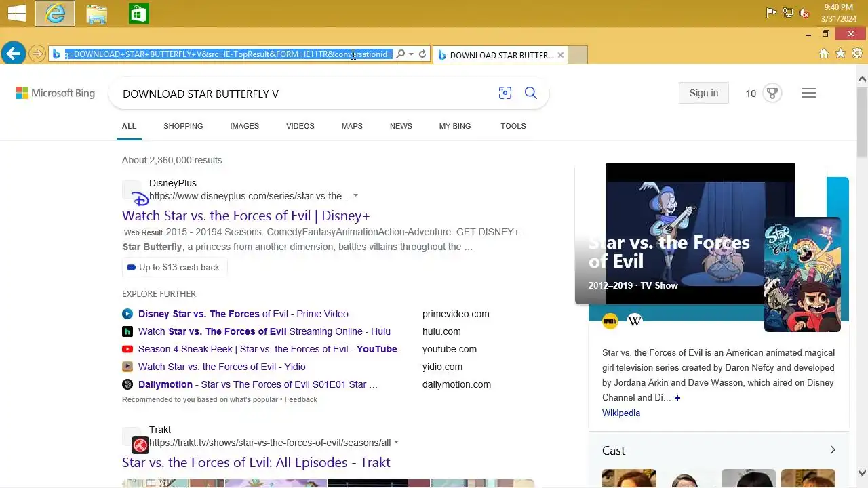Expand the disneyplus.com URL dropdown arrow

coord(355,196)
